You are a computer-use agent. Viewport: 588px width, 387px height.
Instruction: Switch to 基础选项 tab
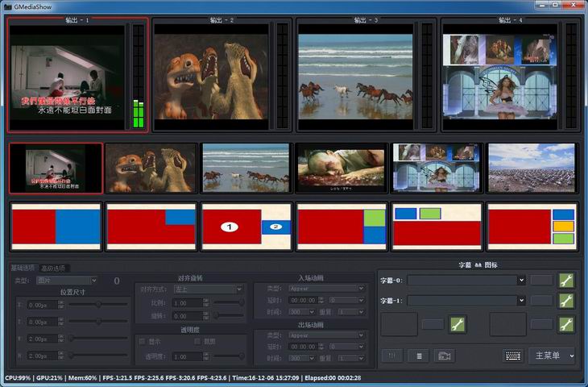click(x=23, y=268)
